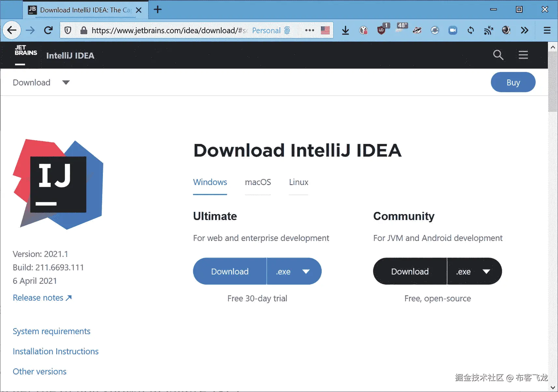Open the Release notes link
This screenshot has width=558, height=392.
[x=42, y=298]
